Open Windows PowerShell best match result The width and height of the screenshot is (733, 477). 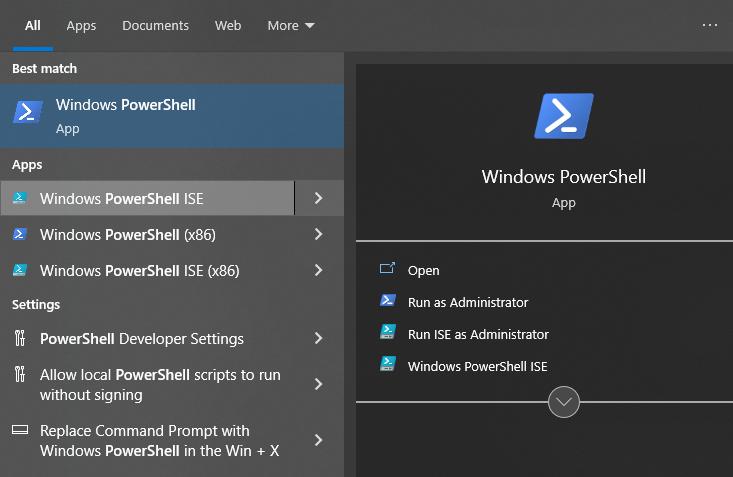172,116
